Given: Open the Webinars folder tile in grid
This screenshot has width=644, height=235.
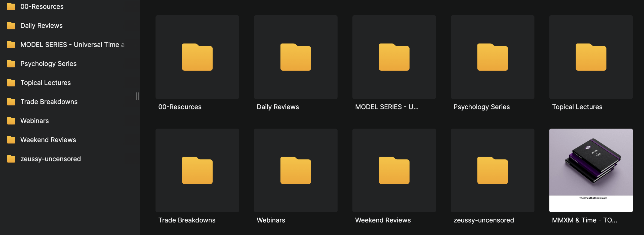Looking at the screenshot, I should coord(296,170).
